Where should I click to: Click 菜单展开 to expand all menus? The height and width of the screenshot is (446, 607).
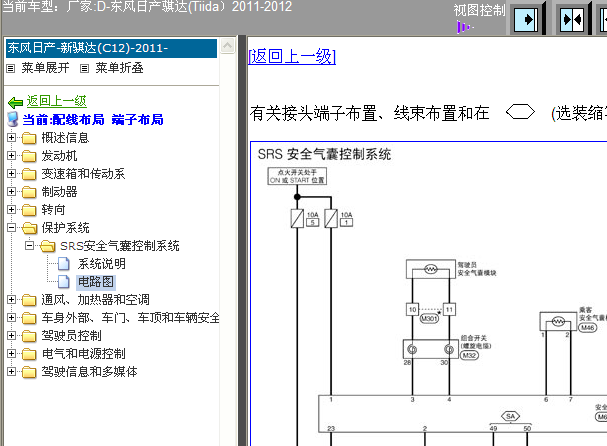45,68
